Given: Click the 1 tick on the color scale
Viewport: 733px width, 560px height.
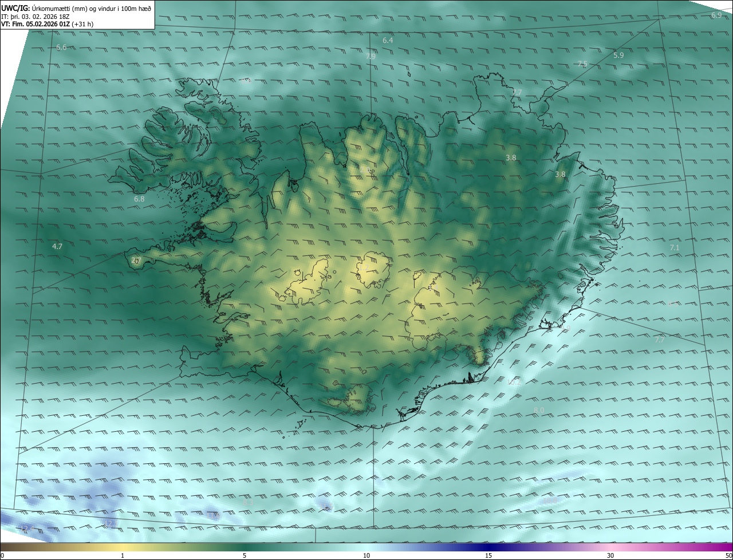Looking at the screenshot, I should tap(123, 555).
